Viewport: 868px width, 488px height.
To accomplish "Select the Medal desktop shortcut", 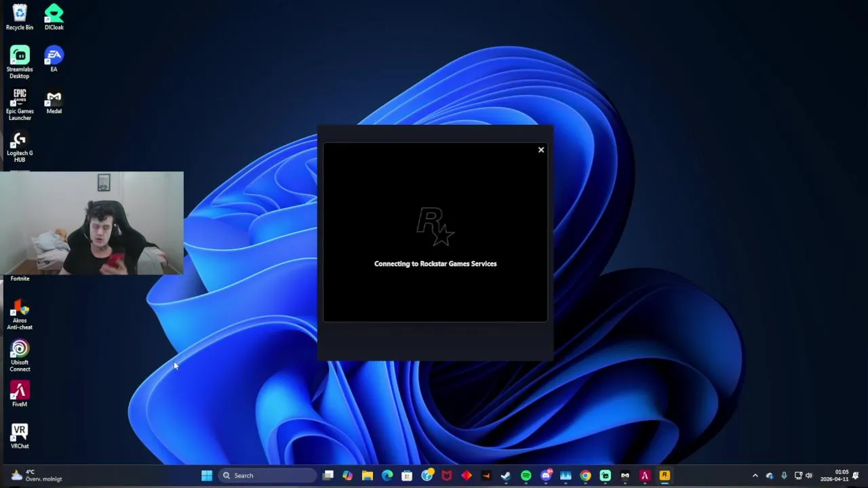I will tap(54, 101).
